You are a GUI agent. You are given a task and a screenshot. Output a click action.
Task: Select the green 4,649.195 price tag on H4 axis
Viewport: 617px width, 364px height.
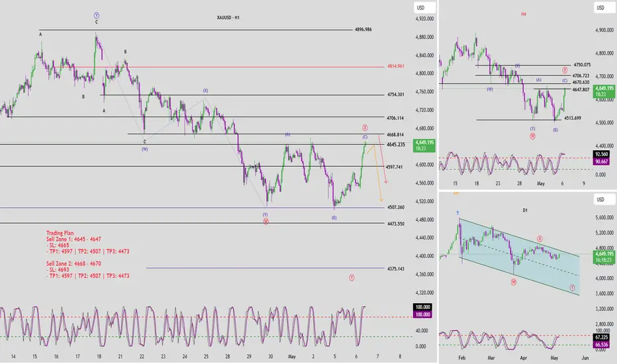coord(604,91)
